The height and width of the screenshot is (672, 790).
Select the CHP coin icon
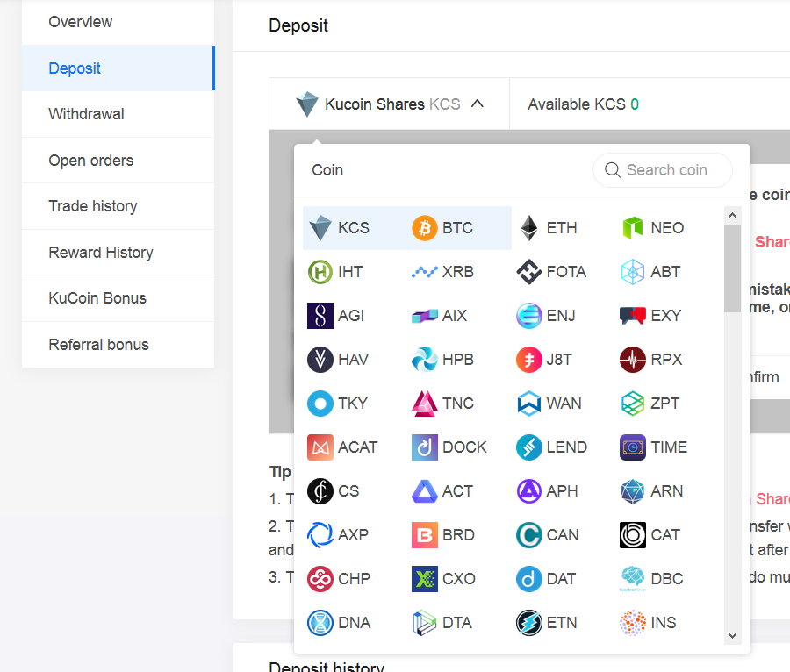[x=320, y=579]
